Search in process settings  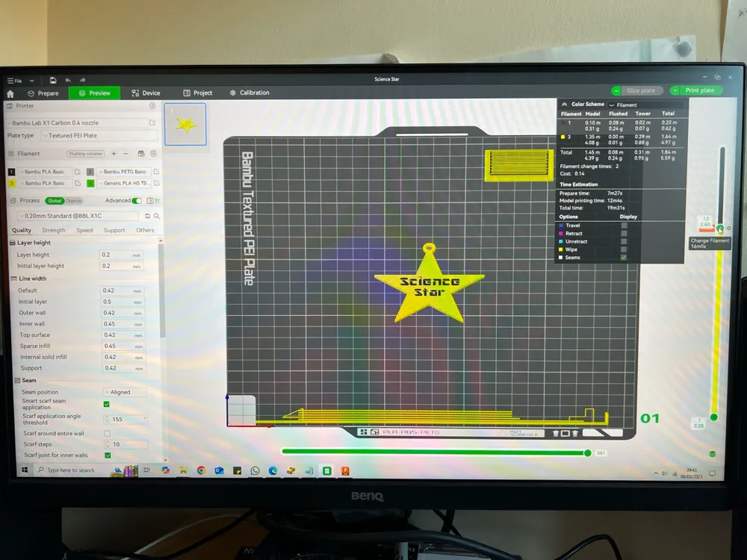click(x=156, y=217)
